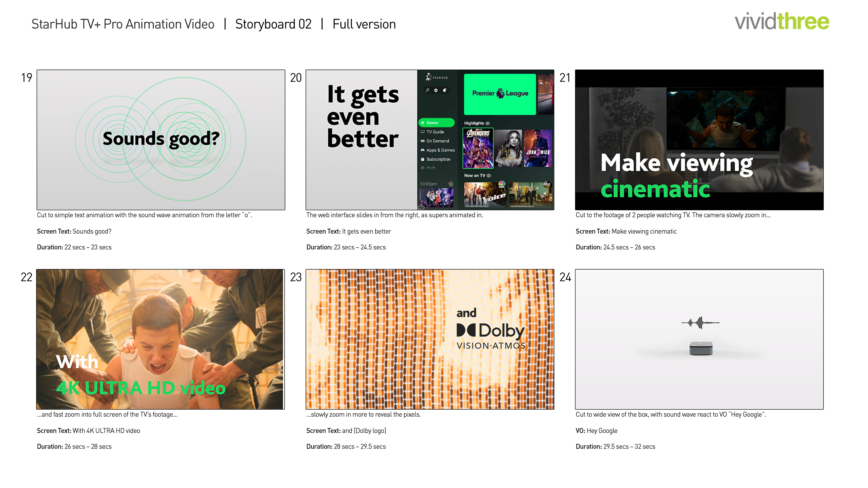The width and height of the screenshot is (868, 488).
Task: Open settings gear icon in StarHub sidebar
Action: (x=436, y=90)
